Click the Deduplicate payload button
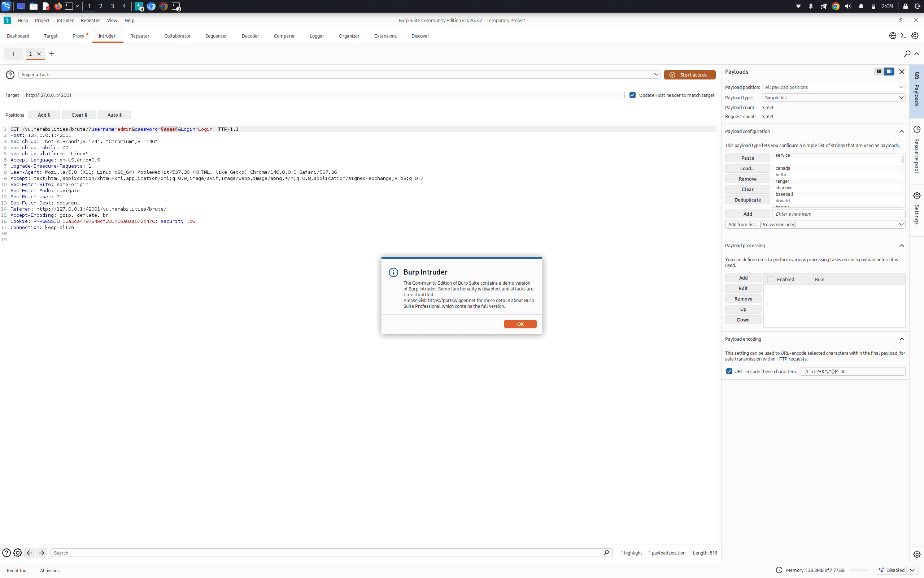Screen dimensions: 924x578 pyautogui.click(x=747, y=200)
